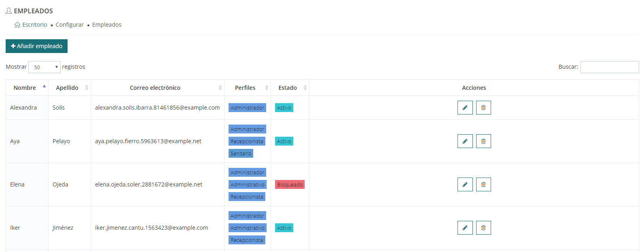This screenshot has width=644, height=252.
Task: Click the Bloqueado status badge for Elena
Action: coord(290,184)
